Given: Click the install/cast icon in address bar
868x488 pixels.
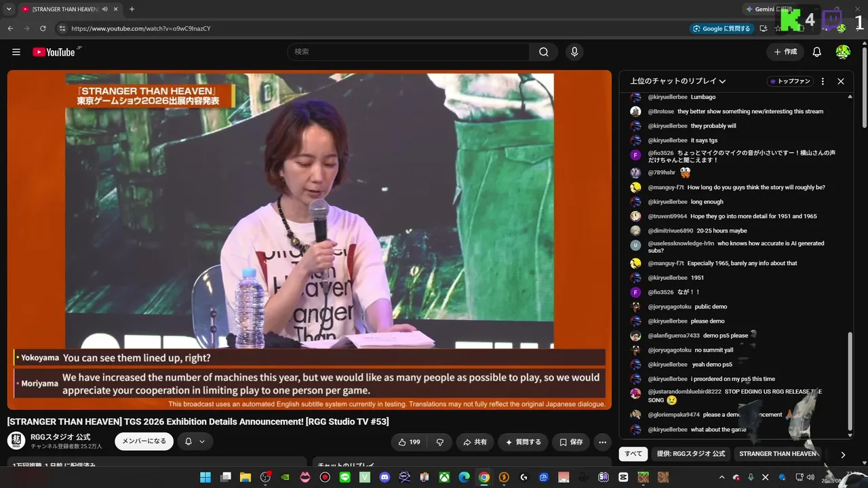Looking at the screenshot, I should (764, 28).
